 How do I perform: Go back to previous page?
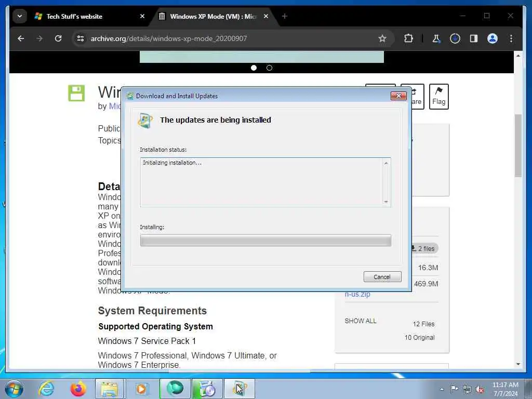coord(21,38)
